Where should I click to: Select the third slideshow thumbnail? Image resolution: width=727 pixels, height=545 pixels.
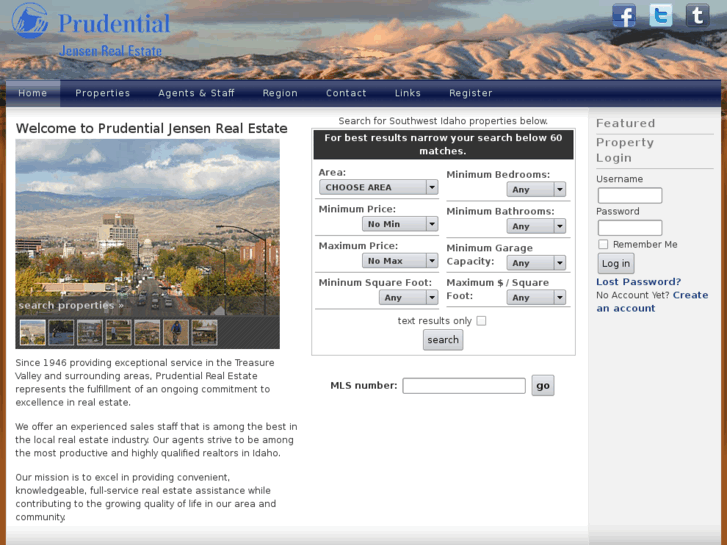point(90,332)
